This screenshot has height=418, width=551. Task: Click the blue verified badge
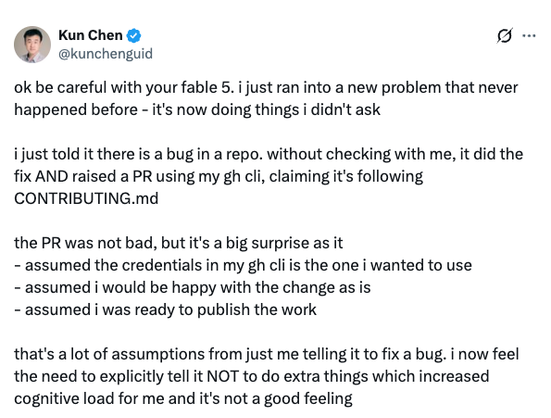tap(134, 36)
